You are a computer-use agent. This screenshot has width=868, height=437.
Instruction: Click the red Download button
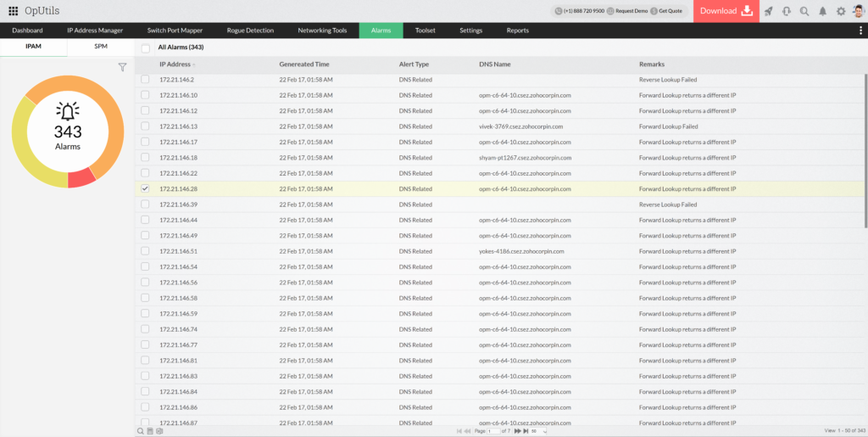click(x=726, y=11)
